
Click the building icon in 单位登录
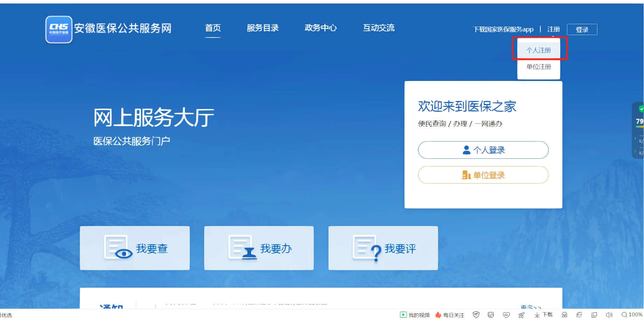(466, 175)
